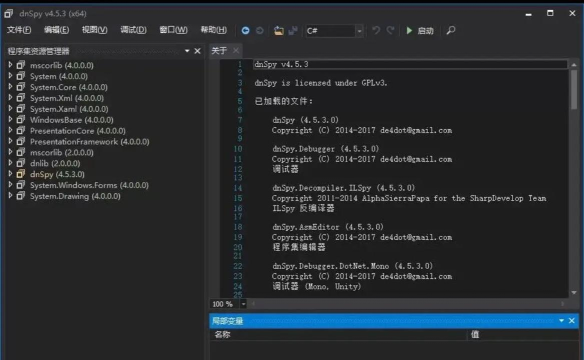Expand the System.Xml (4.0.0.0) node
Image resolution: width=584 pixels, height=360 pixels.
10,98
